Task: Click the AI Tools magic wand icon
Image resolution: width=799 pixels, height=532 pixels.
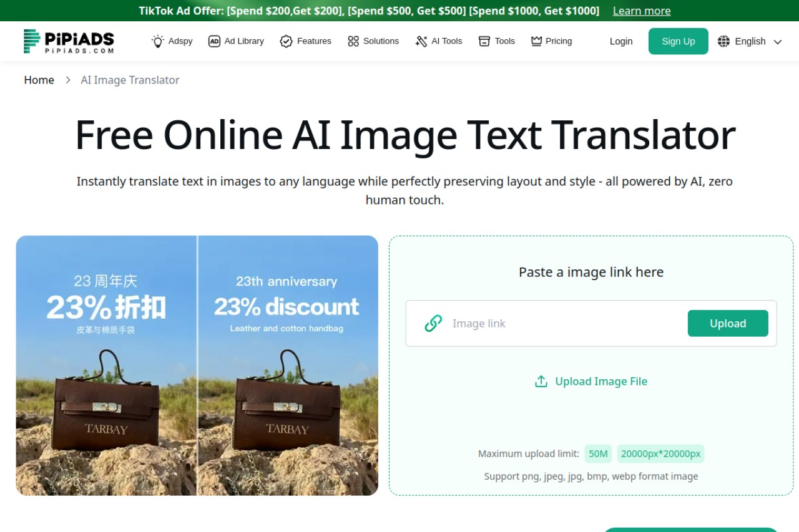Action: [421, 41]
